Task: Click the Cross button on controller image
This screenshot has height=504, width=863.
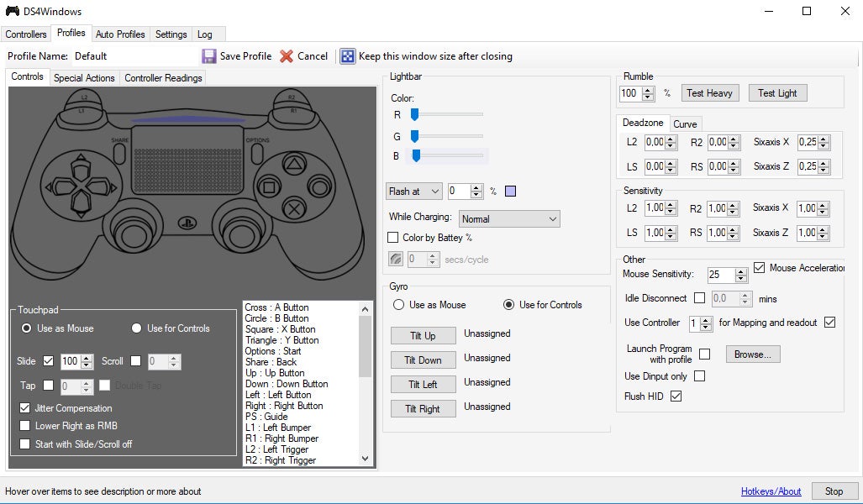Action: [x=293, y=207]
